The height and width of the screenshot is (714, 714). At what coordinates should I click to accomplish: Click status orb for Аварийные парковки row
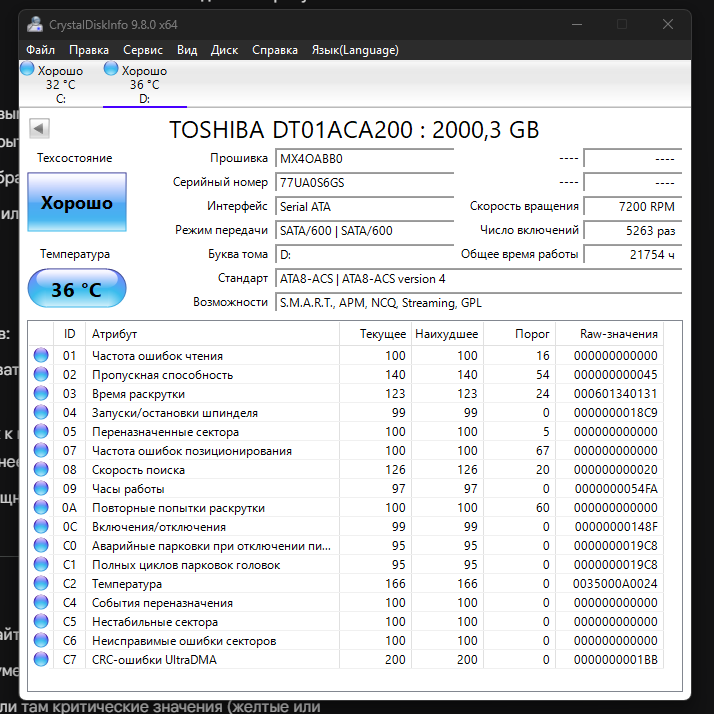click(x=41, y=546)
